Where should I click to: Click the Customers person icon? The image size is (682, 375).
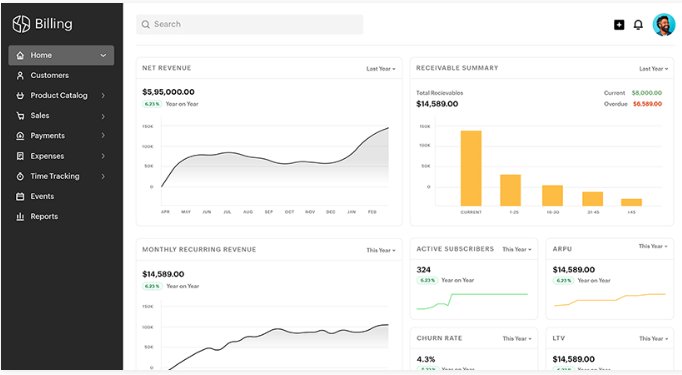(x=20, y=76)
